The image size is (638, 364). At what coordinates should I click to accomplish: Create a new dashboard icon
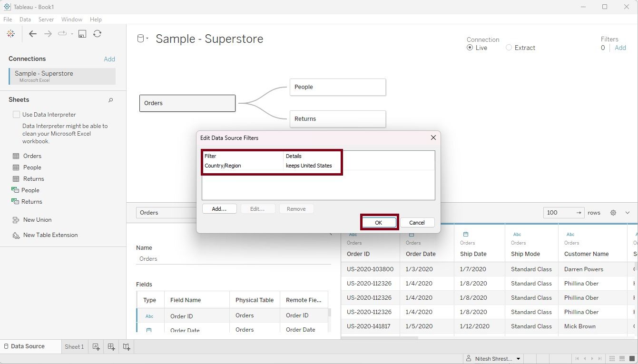(x=111, y=347)
